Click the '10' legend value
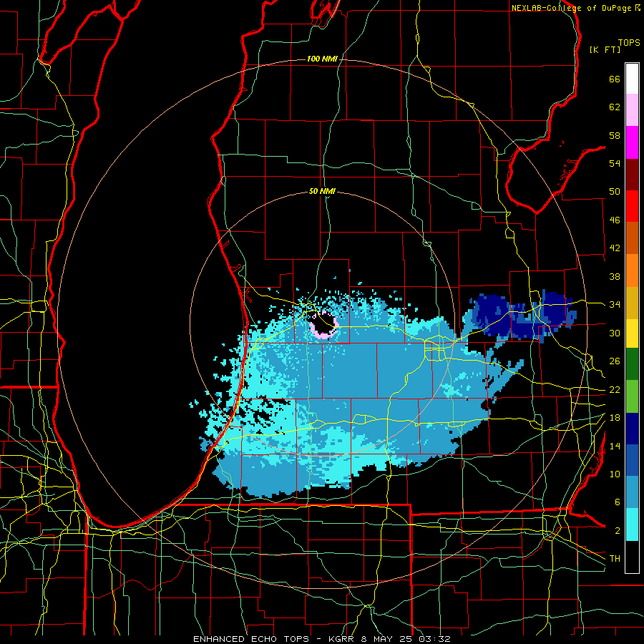Viewport: 644px width, 644px height. [615, 474]
